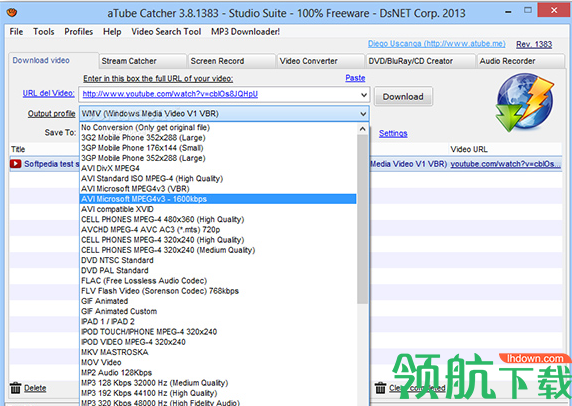Click the globe with lightning bolt logo
Screen dimensions: 572x406
(525, 103)
